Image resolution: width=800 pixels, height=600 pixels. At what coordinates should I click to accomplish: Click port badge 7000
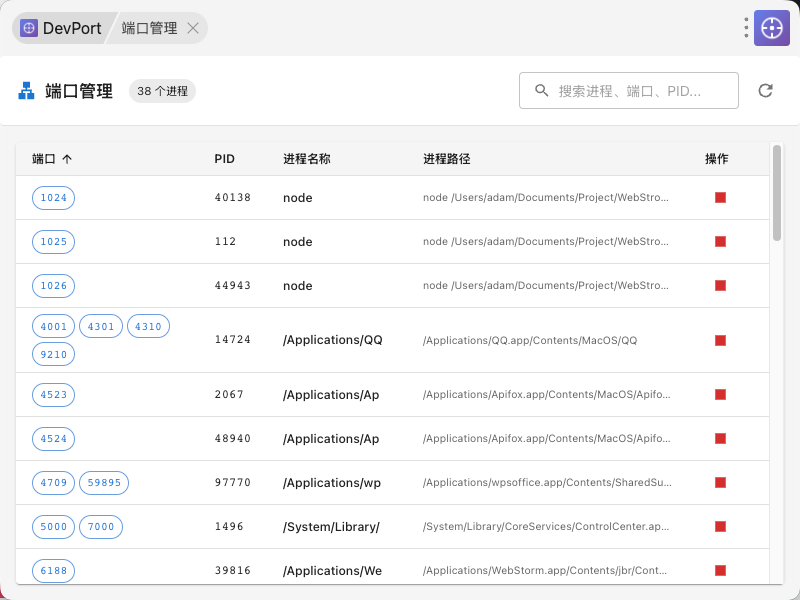coord(101,527)
